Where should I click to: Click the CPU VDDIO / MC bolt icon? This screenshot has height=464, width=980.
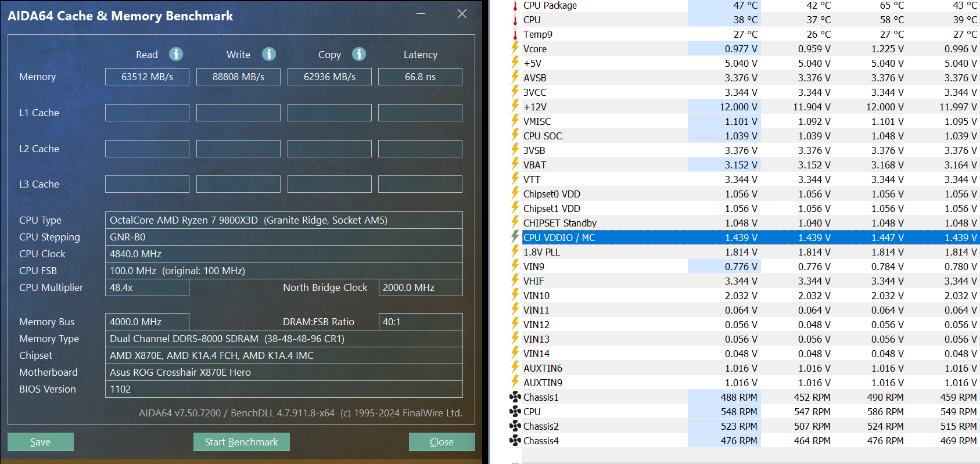pyautogui.click(x=515, y=237)
